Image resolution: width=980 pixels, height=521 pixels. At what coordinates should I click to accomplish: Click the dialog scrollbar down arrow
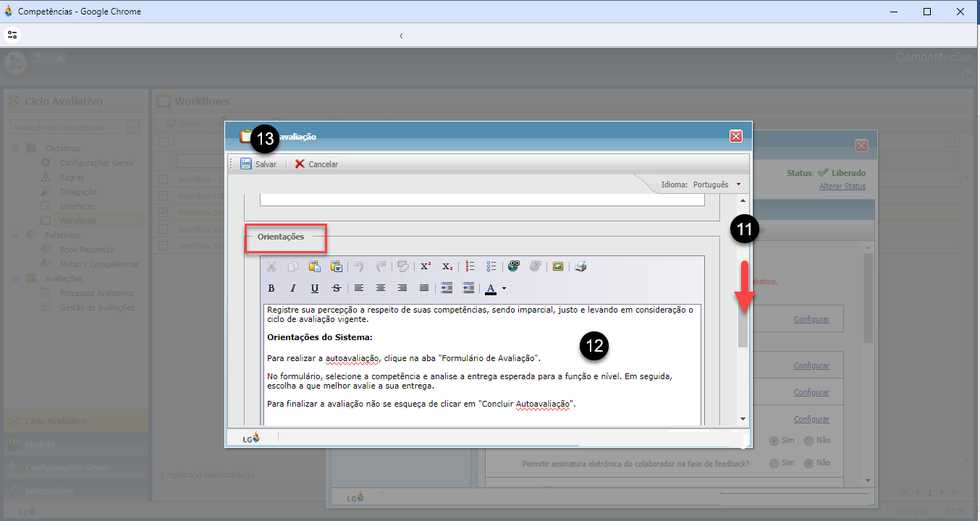coord(743,419)
